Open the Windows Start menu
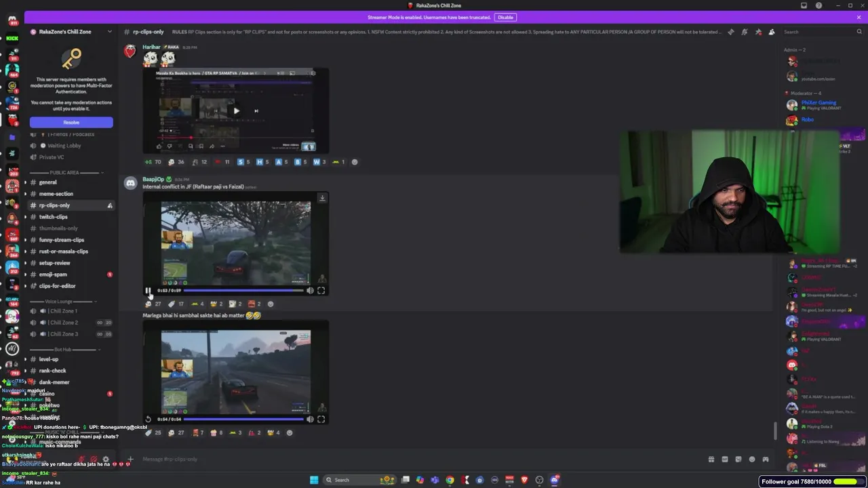The height and width of the screenshot is (488, 868). click(x=314, y=480)
